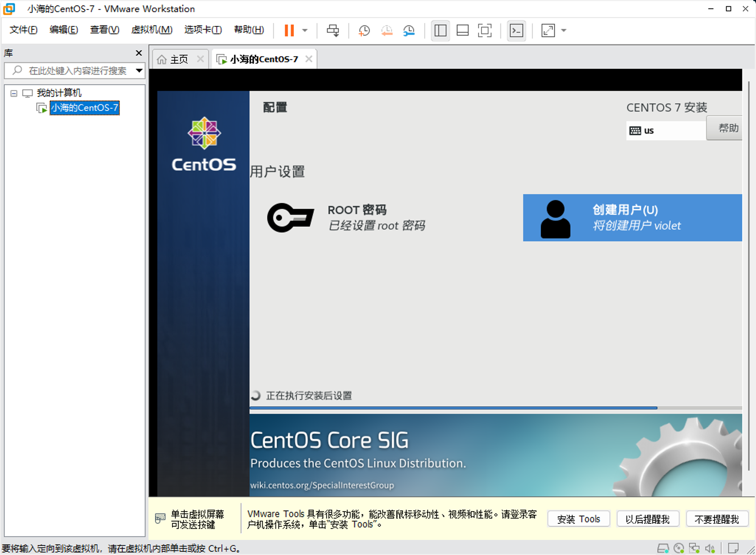Click the message log note icon in status bar
The width and height of the screenshot is (756, 555).
733,548
